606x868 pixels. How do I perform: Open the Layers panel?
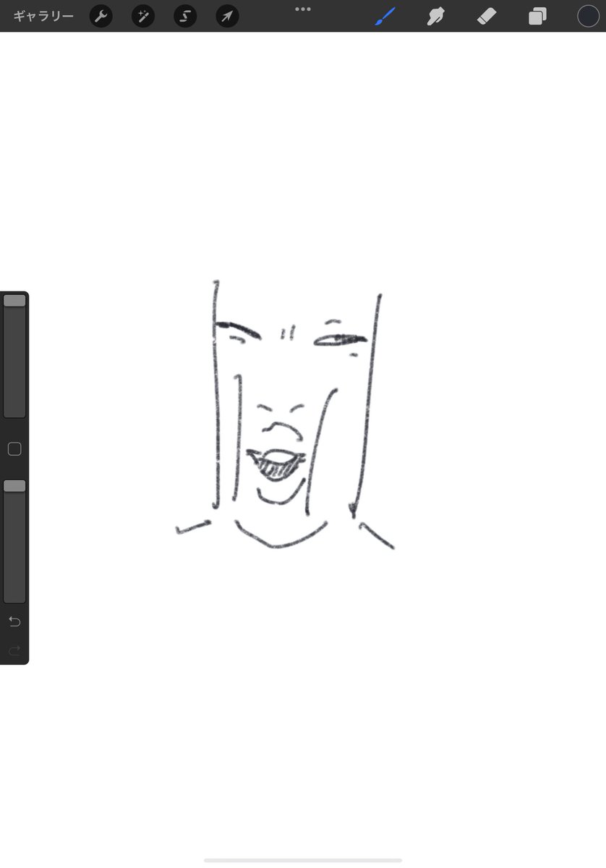pyautogui.click(x=537, y=16)
